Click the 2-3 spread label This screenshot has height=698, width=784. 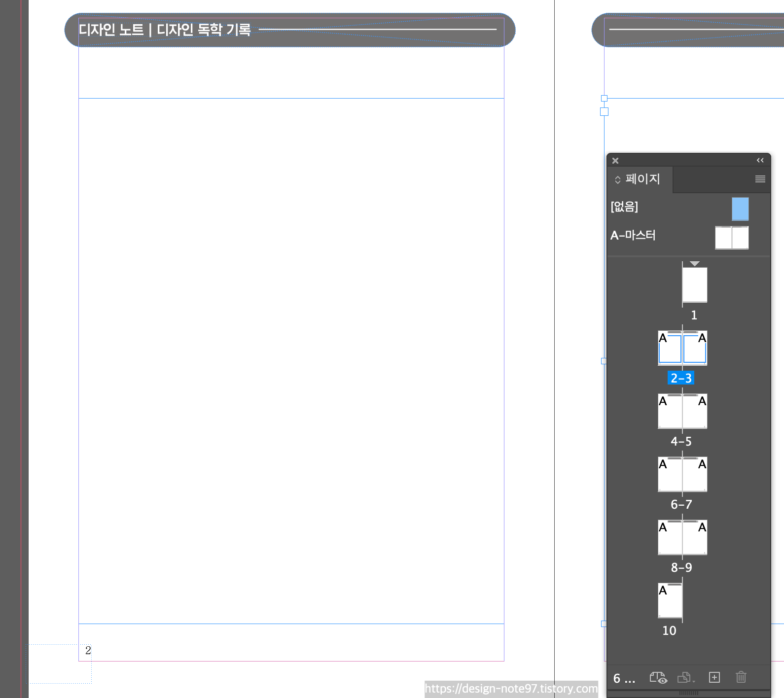point(681,378)
